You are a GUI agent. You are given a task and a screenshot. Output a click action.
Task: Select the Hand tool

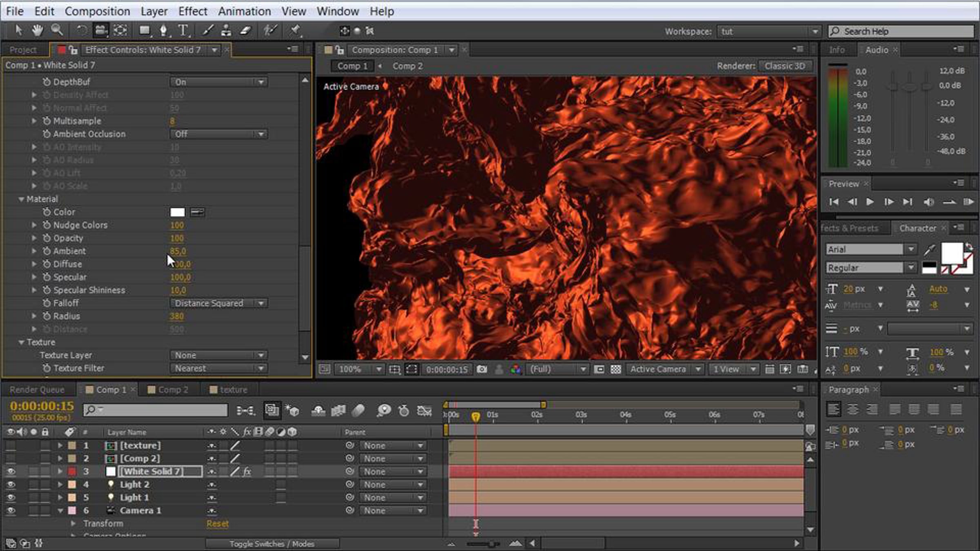(x=37, y=30)
